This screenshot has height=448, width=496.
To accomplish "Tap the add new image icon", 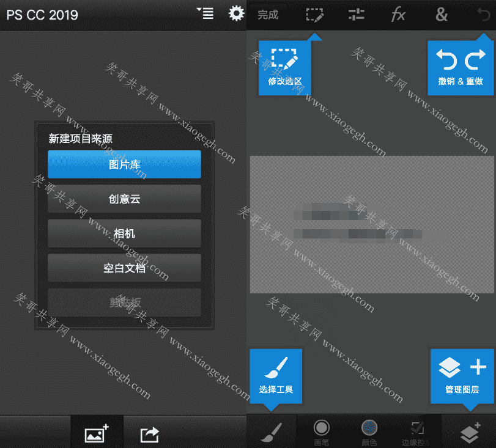I will tap(97, 433).
